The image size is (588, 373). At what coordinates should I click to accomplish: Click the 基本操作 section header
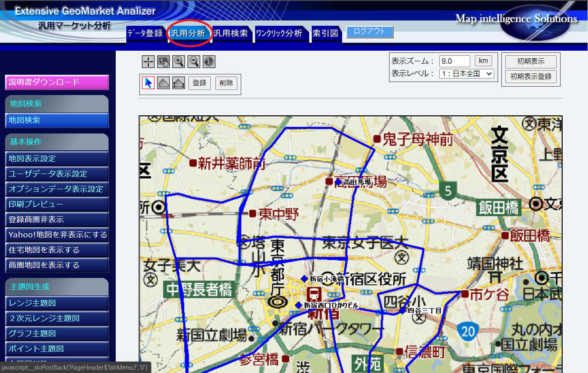click(x=57, y=142)
